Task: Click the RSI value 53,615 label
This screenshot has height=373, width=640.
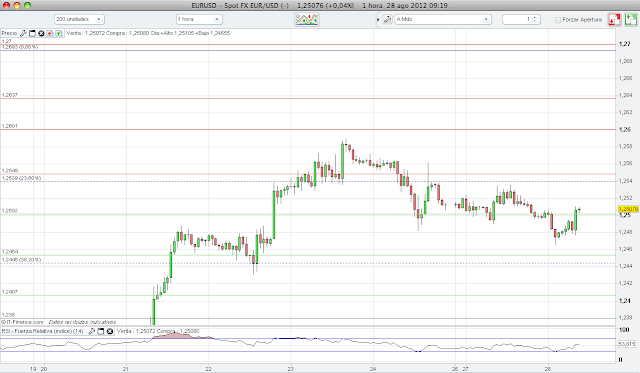Action: (x=627, y=344)
